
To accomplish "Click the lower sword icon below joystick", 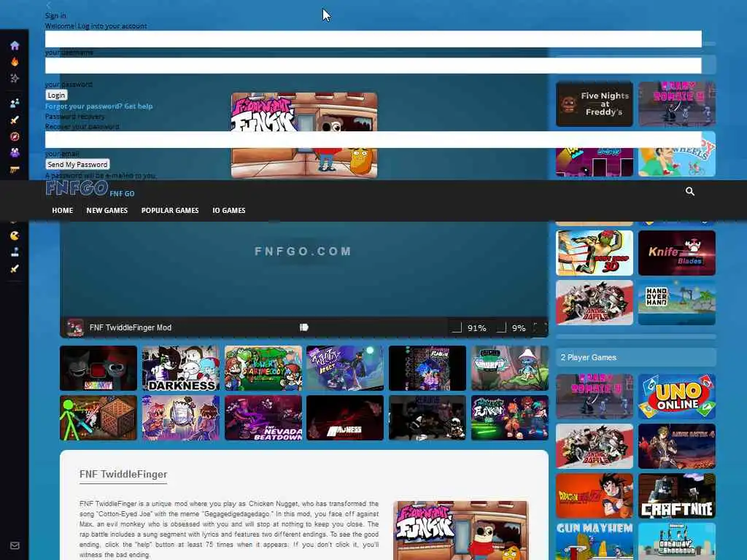I will pyautogui.click(x=15, y=268).
